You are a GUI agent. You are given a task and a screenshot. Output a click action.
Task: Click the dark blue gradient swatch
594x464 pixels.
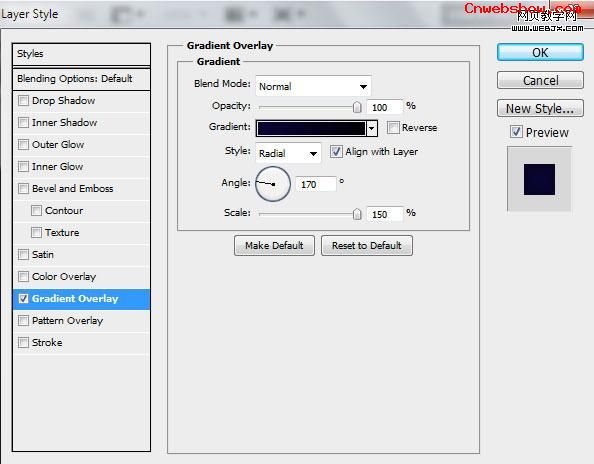pyautogui.click(x=311, y=128)
